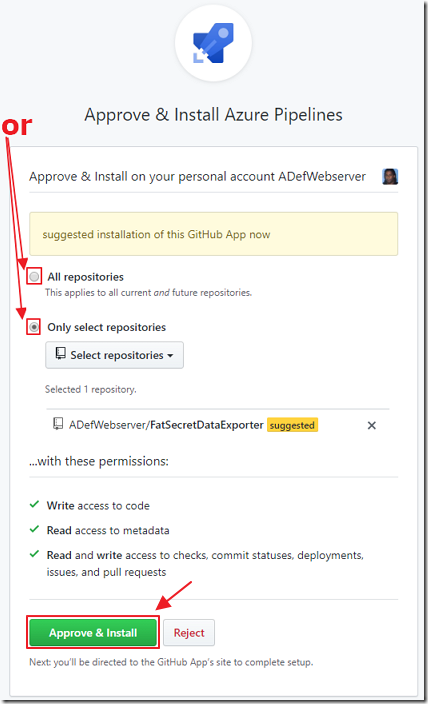Image resolution: width=428 pixels, height=704 pixels.
Task: Click the repo icon in Select repositories button
Action: (61, 354)
